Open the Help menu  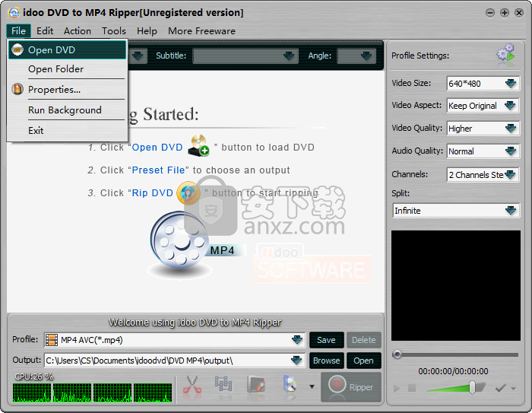(x=147, y=31)
